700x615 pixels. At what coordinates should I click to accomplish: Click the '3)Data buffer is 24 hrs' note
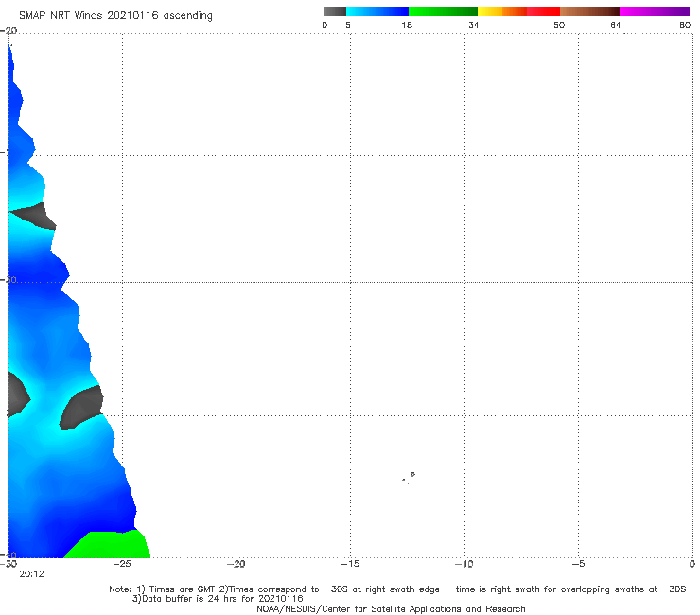pos(218,599)
